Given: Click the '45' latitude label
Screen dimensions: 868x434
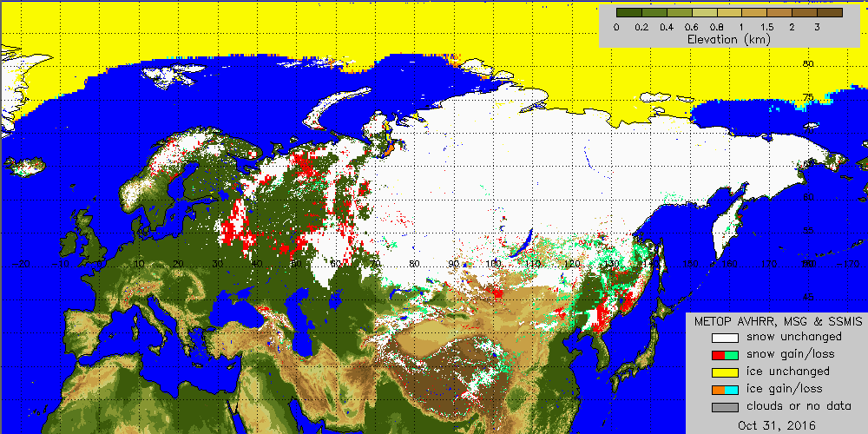Looking at the screenshot, I should click(x=807, y=297).
